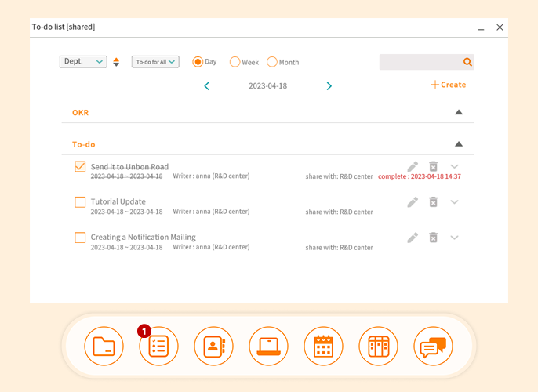The height and width of the screenshot is (392, 538).
Task: Open the chat messages dock icon
Action: [x=434, y=346]
